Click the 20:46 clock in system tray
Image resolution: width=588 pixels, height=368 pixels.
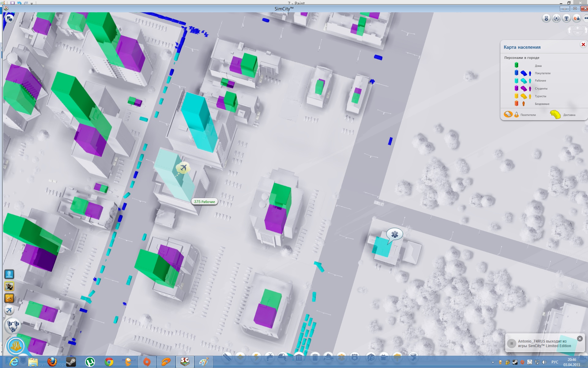572,360
